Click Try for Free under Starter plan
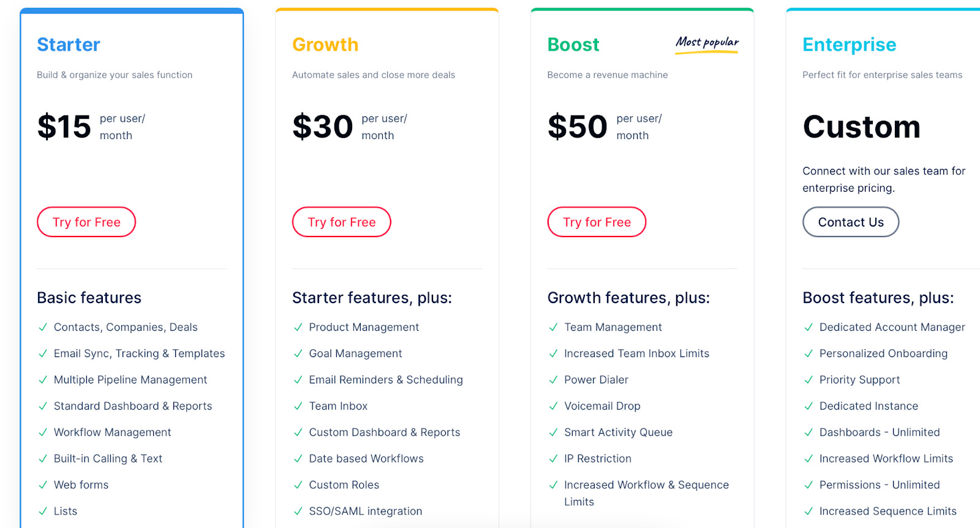This screenshot has width=980, height=528. point(86,222)
